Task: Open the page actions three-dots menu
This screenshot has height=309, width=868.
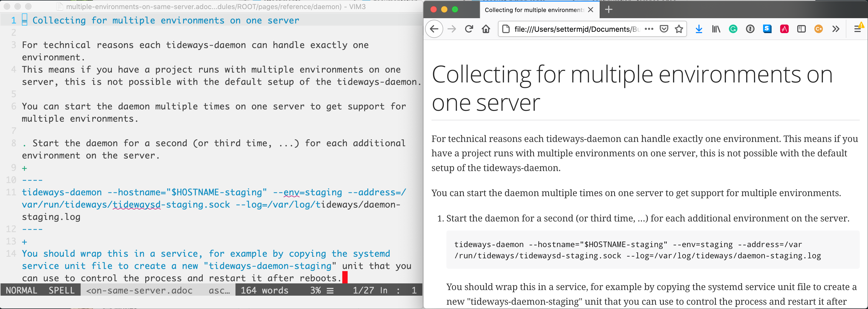Action: 649,29
